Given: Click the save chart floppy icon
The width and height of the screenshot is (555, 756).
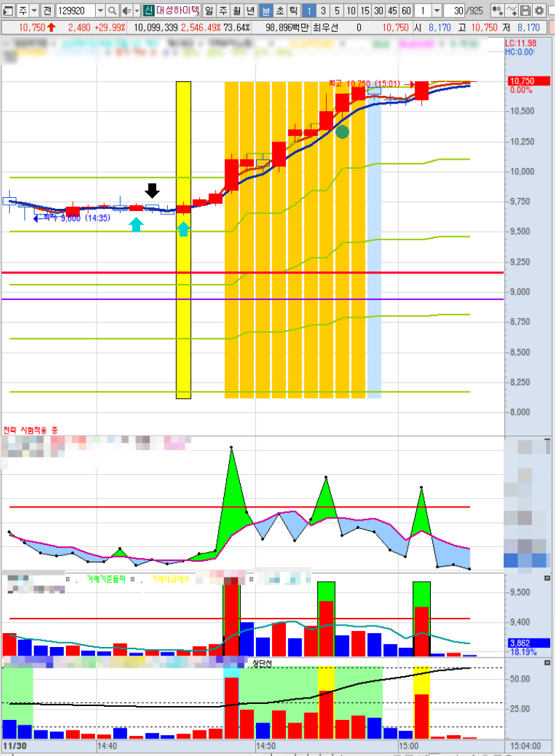Looking at the screenshot, I should click(526, 10).
